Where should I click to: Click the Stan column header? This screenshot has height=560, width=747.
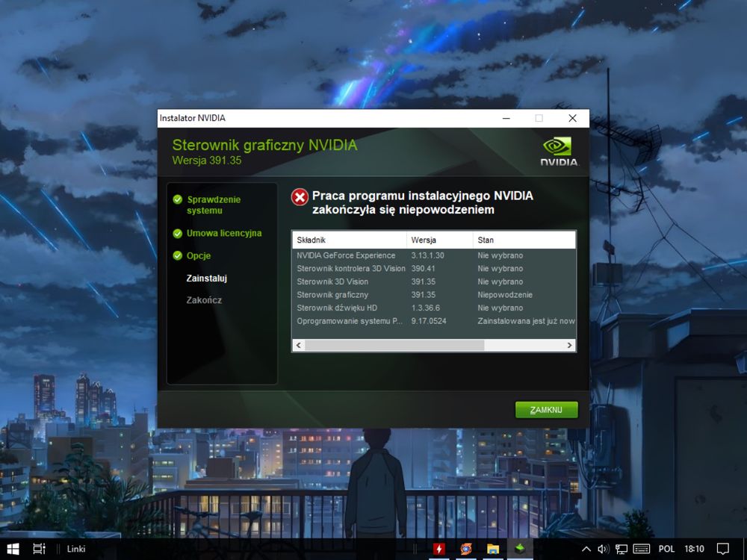pos(524,240)
